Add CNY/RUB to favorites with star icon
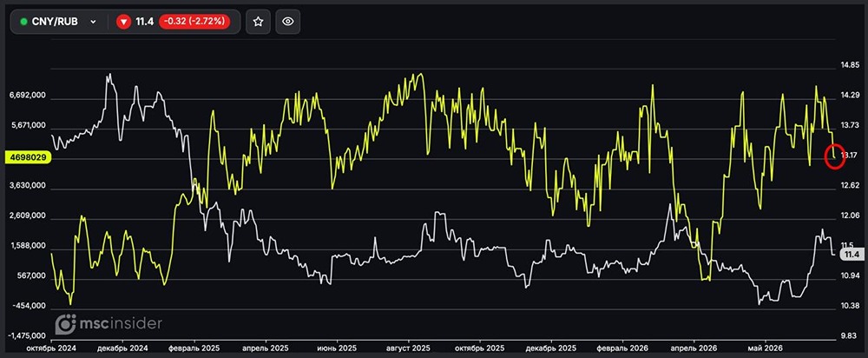The height and width of the screenshot is (358, 868). click(x=258, y=22)
